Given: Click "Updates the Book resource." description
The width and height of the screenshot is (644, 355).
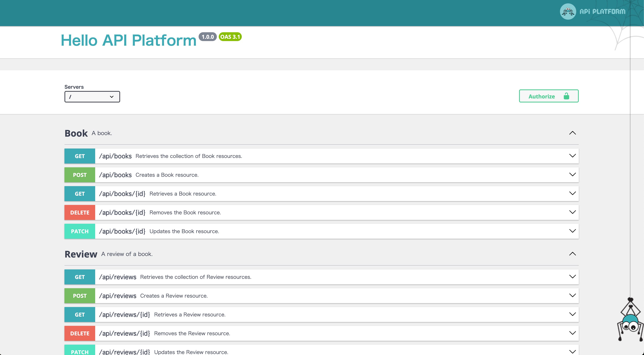Looking at the screenshot, I should 184,231.
